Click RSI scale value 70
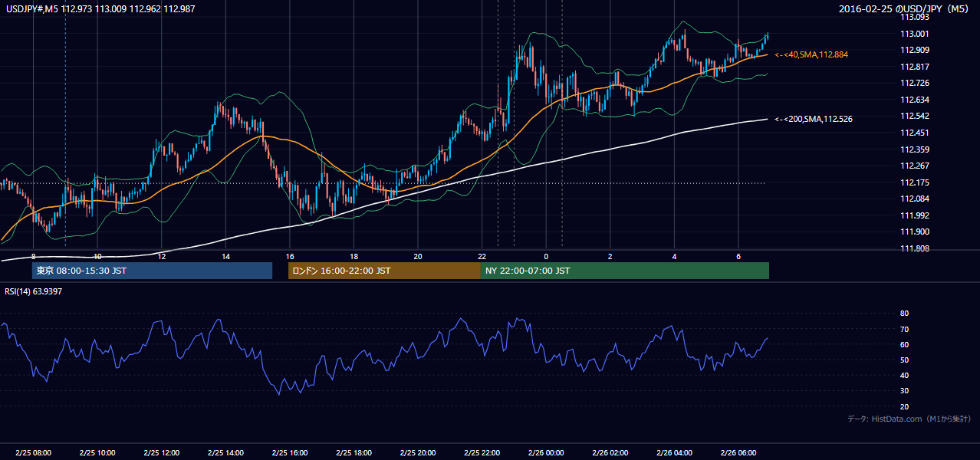The height and width of the screenshot is (460, 980). click(x=905, y=329)
